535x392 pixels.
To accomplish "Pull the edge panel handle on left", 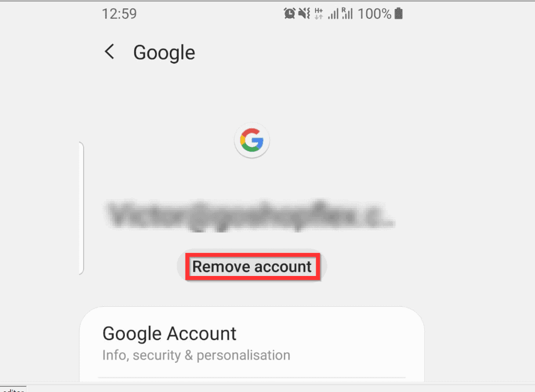I will coord(81,208).
